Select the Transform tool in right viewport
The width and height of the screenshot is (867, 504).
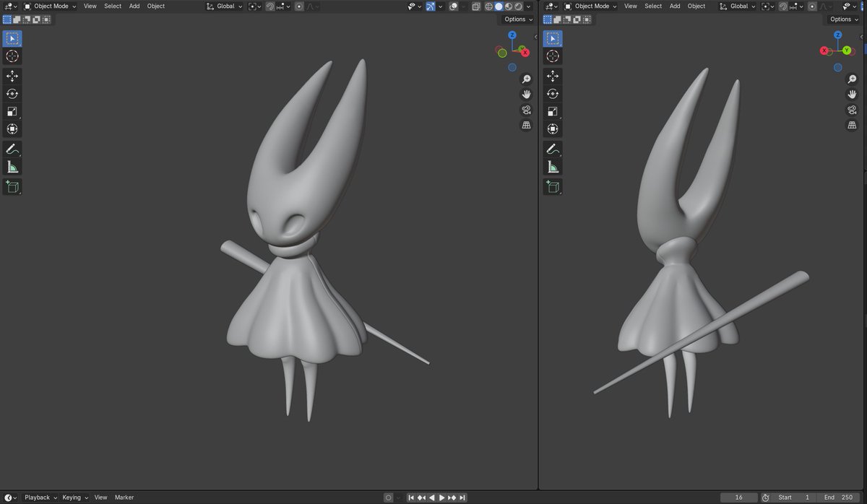553,129
